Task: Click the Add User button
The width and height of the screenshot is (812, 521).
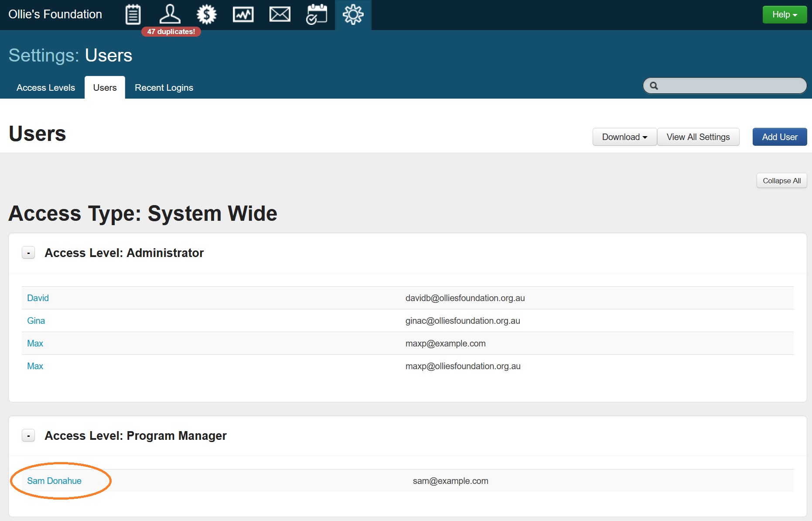Action: pos(779,137)
